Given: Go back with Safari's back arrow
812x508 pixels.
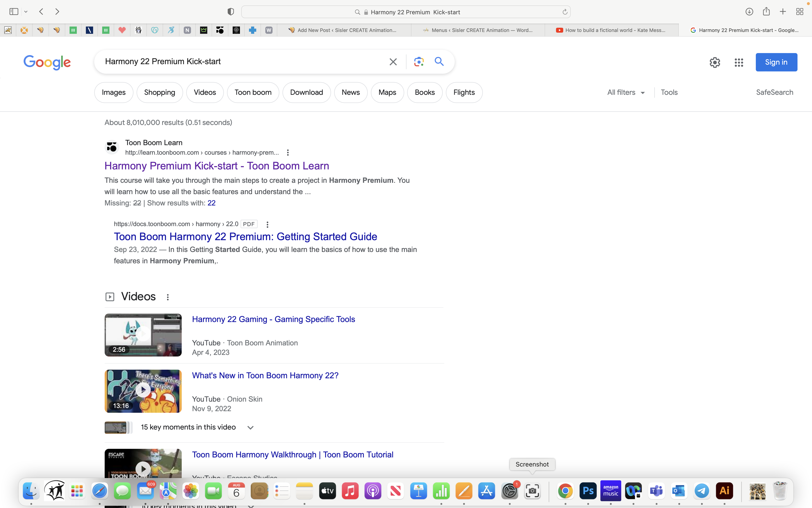Looking at the screenshot, I should pyautogui.click(x=41, y=12).
